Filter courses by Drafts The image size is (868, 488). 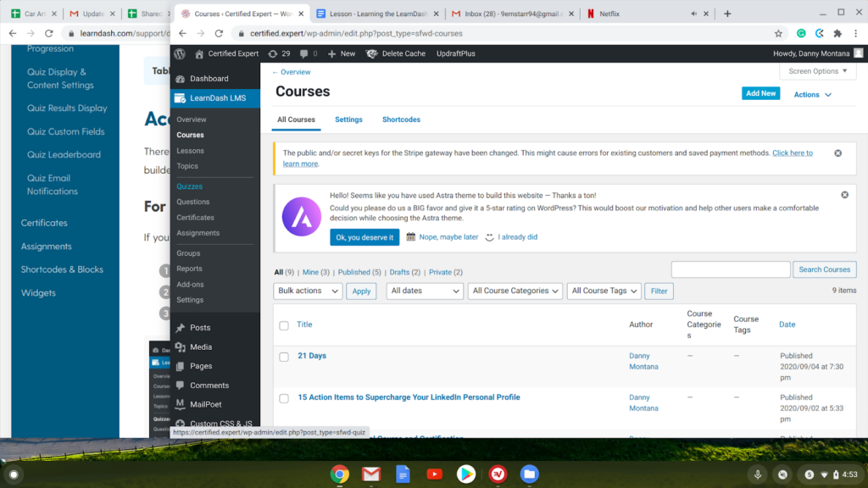point(400,272)
